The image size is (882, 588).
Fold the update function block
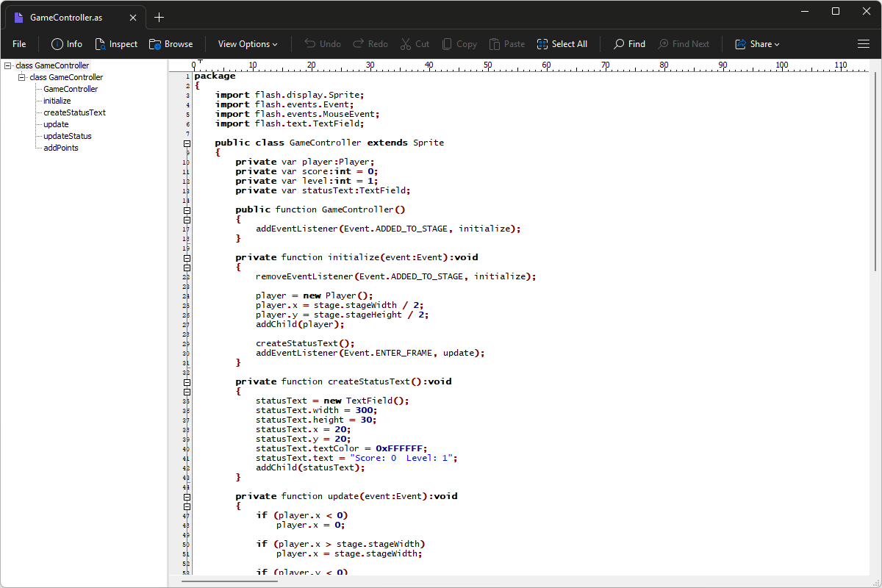click(x=187, y=497)
